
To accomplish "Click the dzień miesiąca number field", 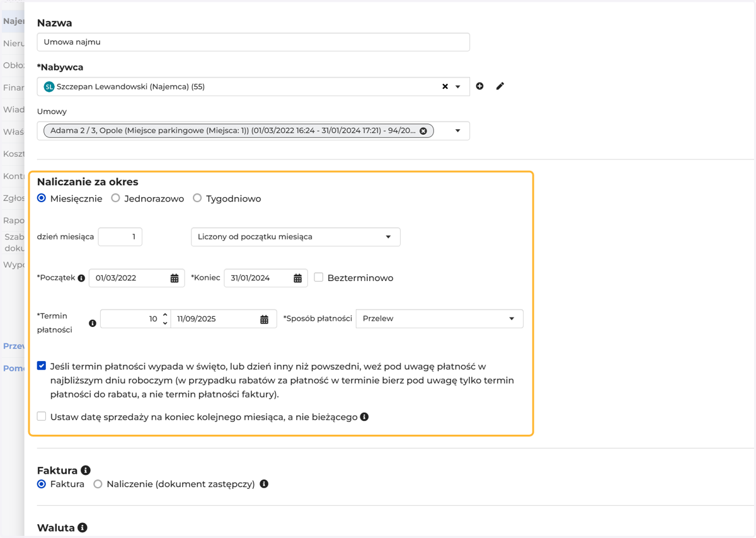I will coord(120,237).
